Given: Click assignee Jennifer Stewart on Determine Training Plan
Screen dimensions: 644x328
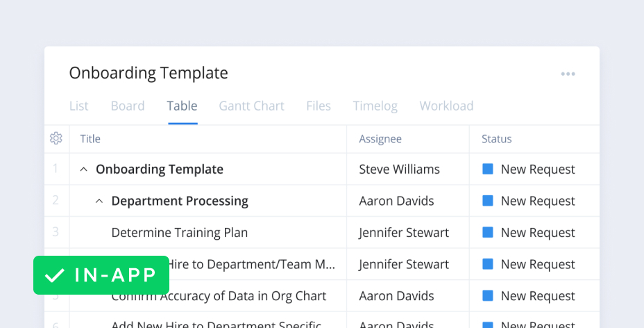Looking at the screenshot, I should point(404,233).
